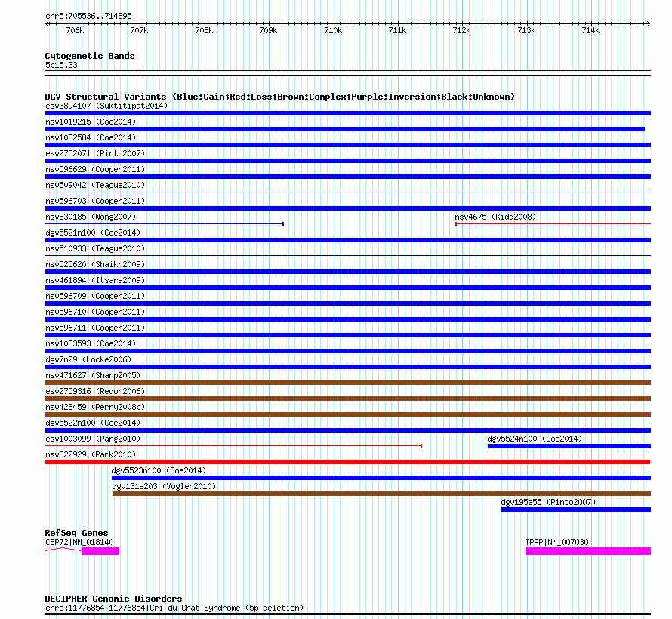Click dgv5522n100 (Coe2014) label
This screenshot has width=672, height=619.
click(93, 423)
